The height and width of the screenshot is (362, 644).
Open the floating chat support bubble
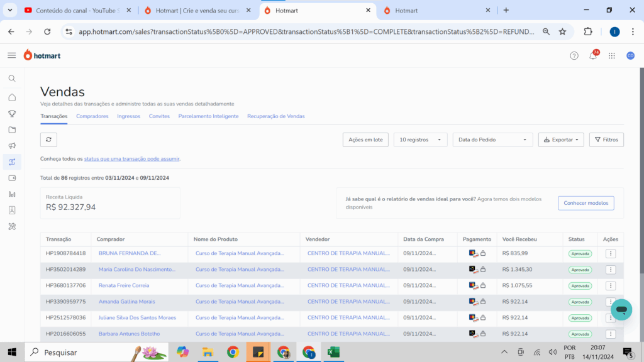(621, 309)
